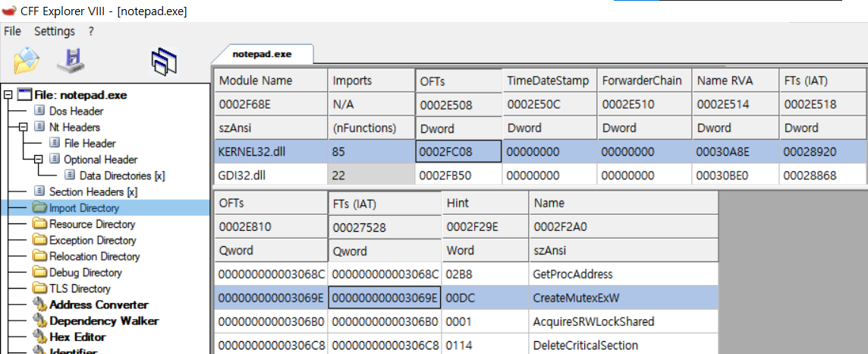Viewport: 868px width, 354px height.
Task: Select the CreateMutexExW function row
Action: 466,298
